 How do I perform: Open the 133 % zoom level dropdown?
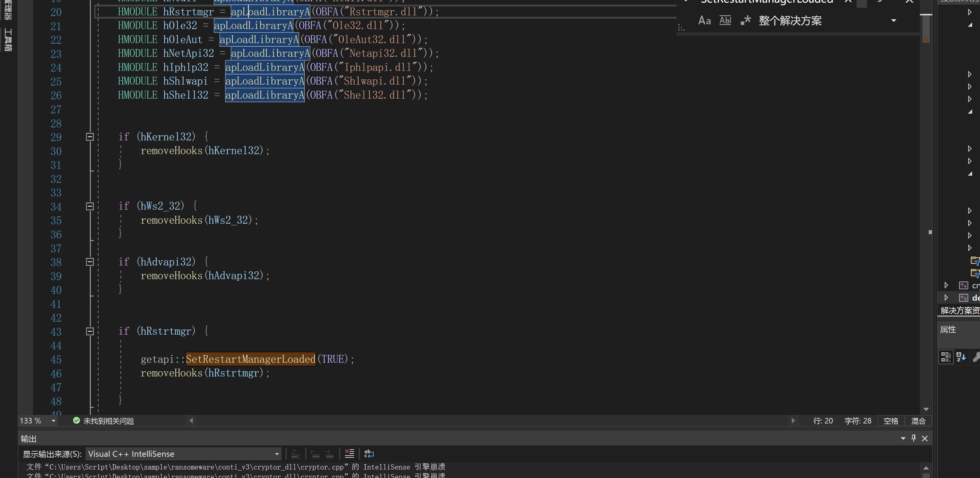point(54,421)
